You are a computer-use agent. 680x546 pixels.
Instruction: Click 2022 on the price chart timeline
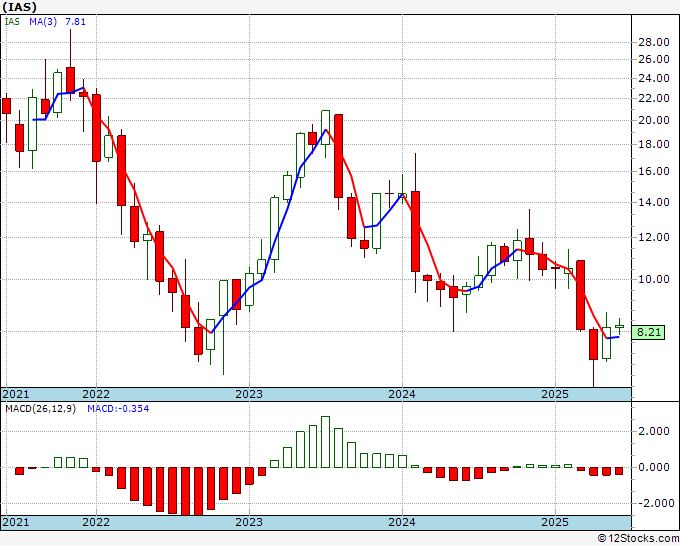(x=96, y=394)
